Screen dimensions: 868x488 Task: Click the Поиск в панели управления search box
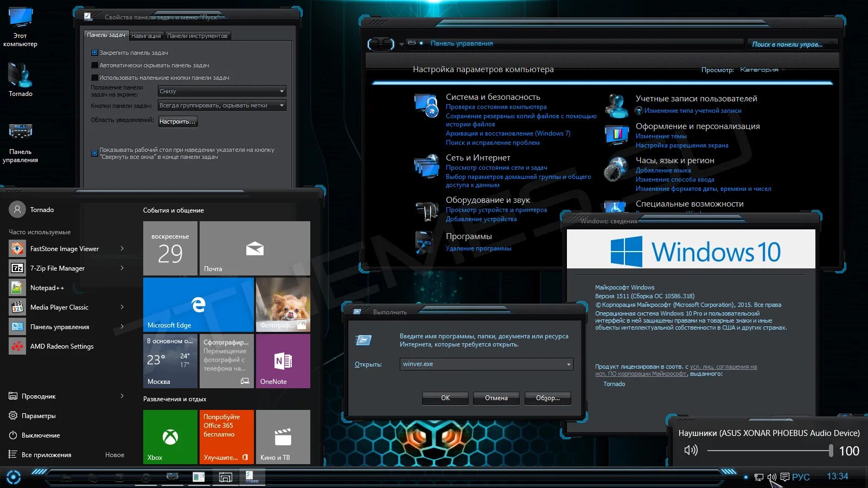coord(792,44)
